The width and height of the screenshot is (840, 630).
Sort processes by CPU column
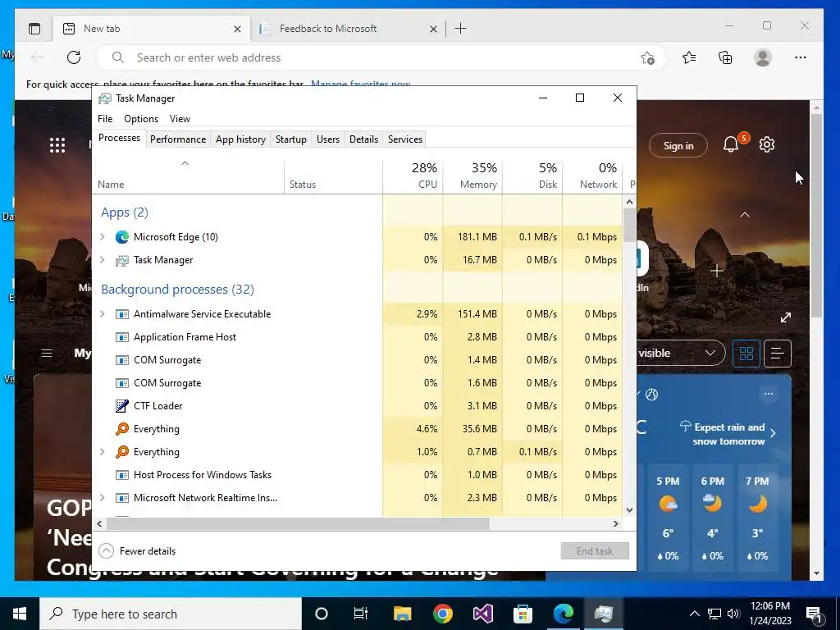click(413, 176)
